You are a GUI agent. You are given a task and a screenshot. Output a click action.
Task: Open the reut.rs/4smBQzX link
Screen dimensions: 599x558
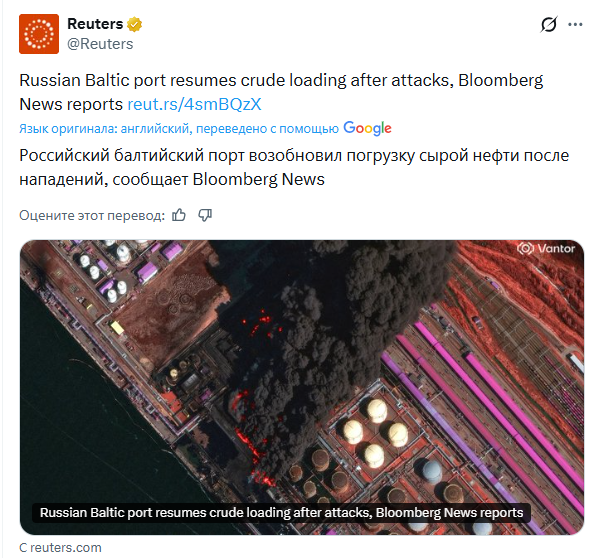click(x=194, y=104)
